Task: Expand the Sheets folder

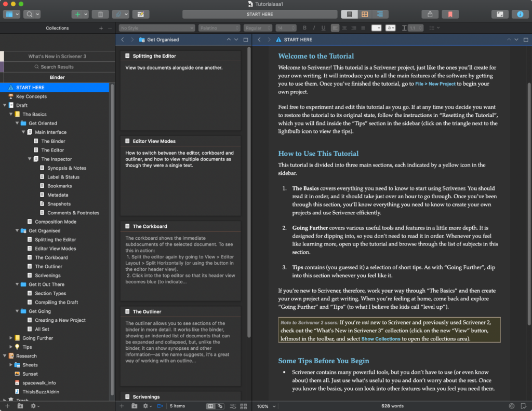Action: 11,365
